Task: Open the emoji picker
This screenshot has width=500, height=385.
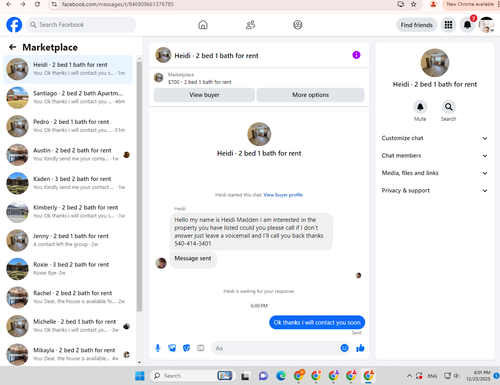Action: [x=344, y=348]
